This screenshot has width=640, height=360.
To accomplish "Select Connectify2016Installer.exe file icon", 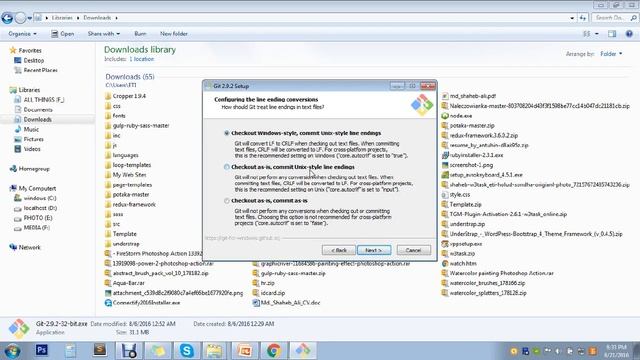I will (x=108, y=303).
